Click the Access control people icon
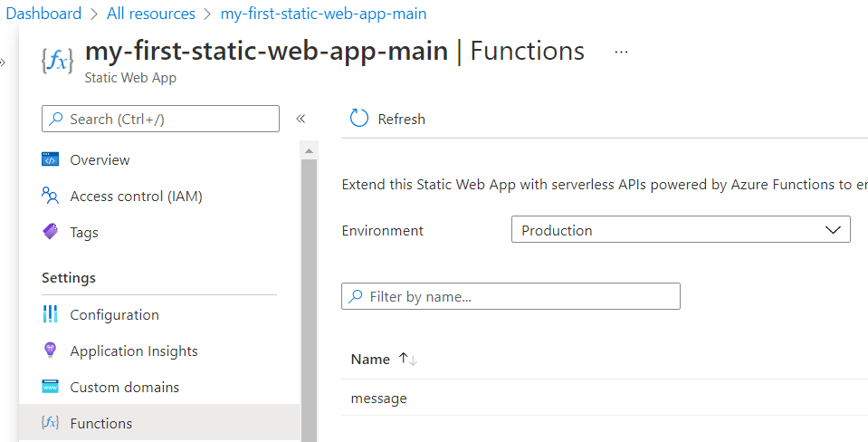The image size is (868, 442). click(x=51, y=196)
